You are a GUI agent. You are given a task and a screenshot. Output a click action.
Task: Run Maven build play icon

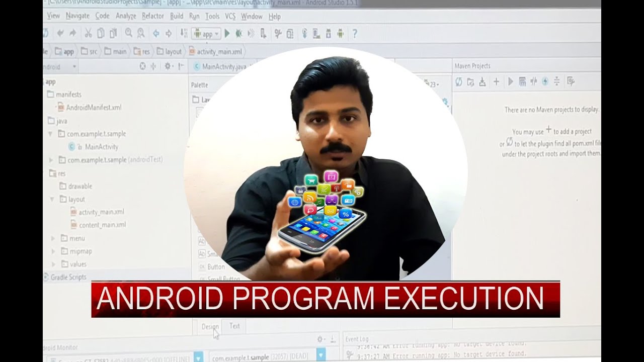[511, 81]
